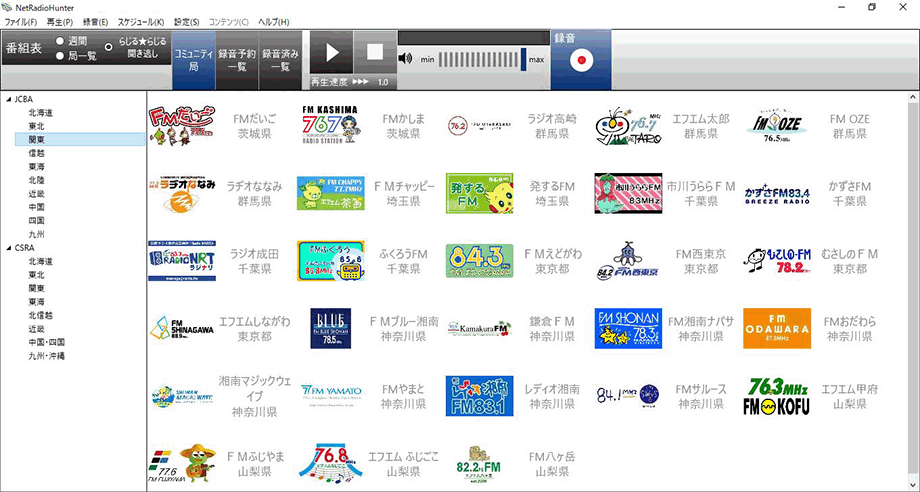Stop playback with the square stop button
Screen dimensions: 920x492
(375, 53)
